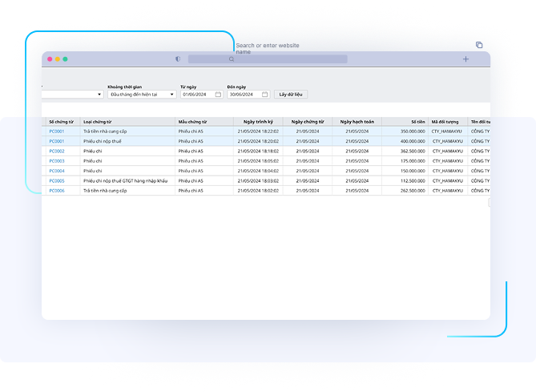Open voucher link PC0003
Image resolution: width=536 pixels, height=392 pixels.
[57, 161]
